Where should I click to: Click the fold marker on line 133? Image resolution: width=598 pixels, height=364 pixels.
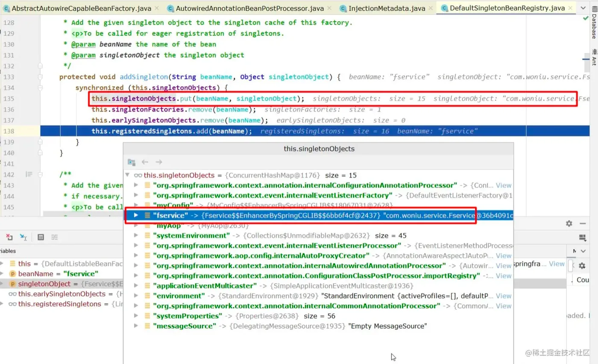40,77
